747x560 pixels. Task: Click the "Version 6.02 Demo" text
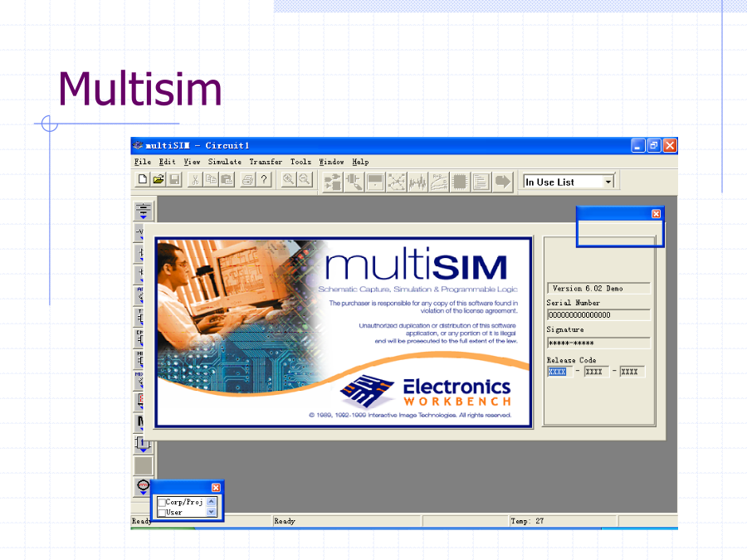(588, 289)
